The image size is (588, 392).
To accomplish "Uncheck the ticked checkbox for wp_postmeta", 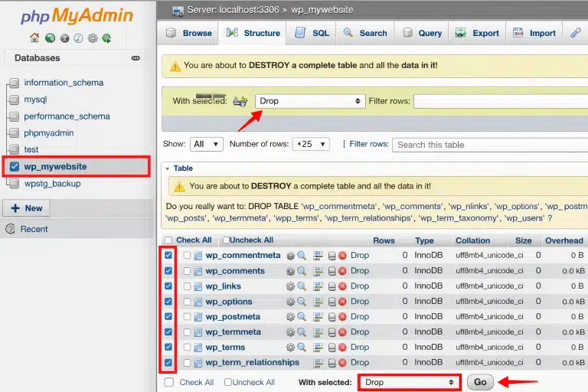I will coord(168,317).
